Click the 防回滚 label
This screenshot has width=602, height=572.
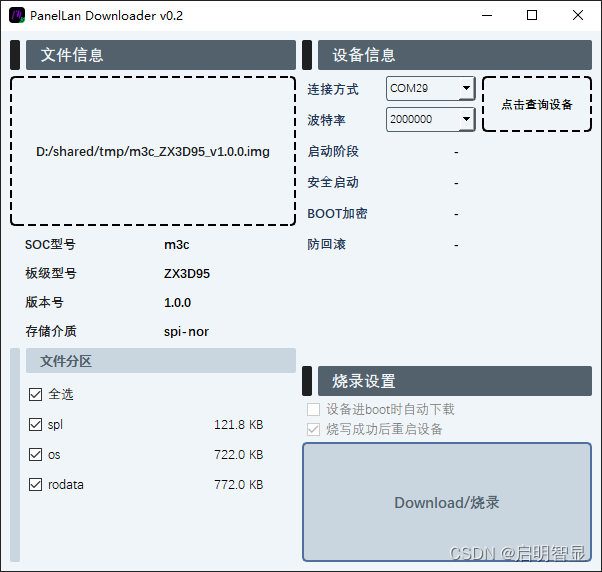pyautogui.click(x=326, y=244)
